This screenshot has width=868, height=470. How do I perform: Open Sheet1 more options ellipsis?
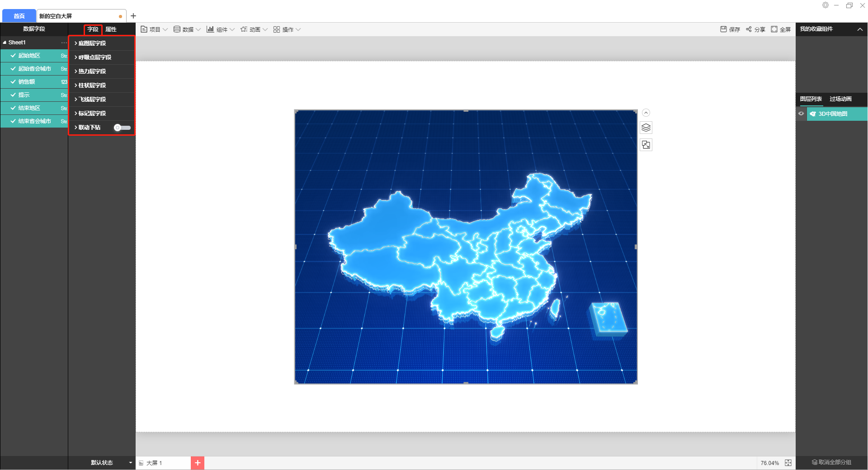[64, 43]
